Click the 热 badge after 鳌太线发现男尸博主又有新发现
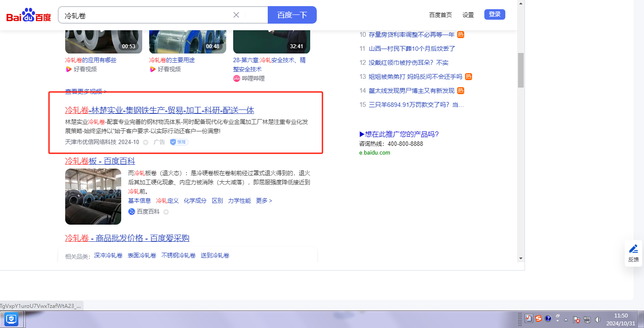This screenshot has height=328, width=644. (x=461, y=91)
